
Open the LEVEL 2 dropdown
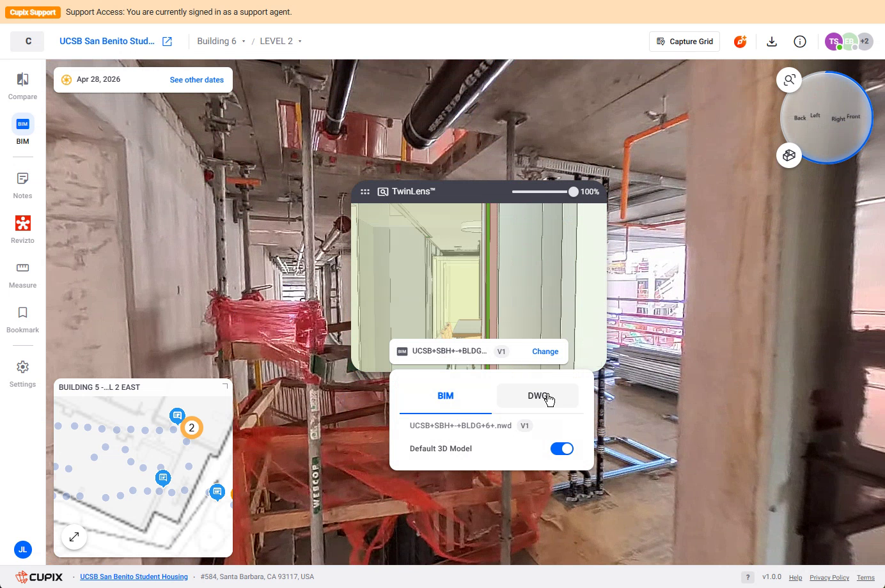point(281,42)
